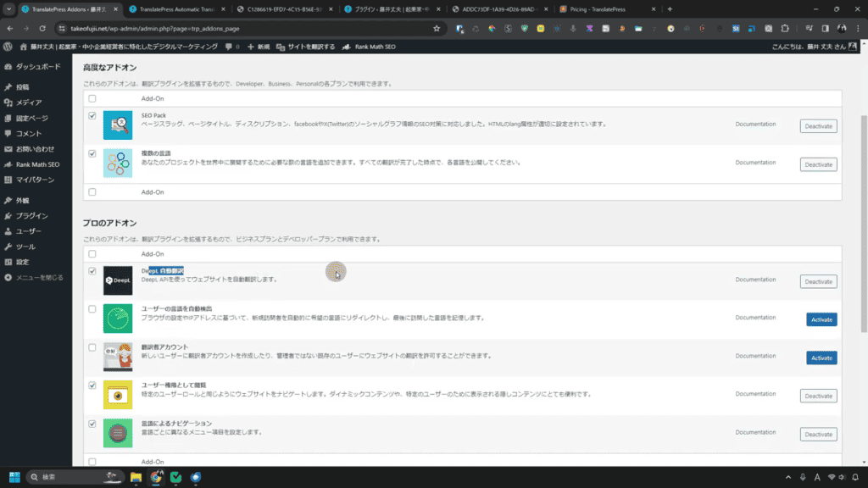The width and height of the screenshot is (868, 488).
Task: Uncheck the 複数の言語 checkbox
Action: [92, 154]
